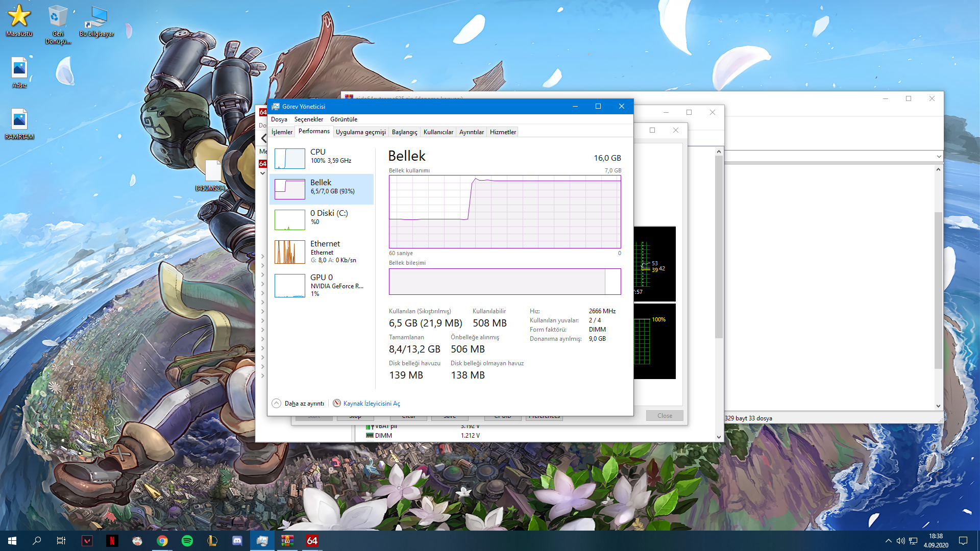The width and height of the screenshot is (980, 551).
Task: Select the CPU performance graph entry
Action: (x=322, y=158)
